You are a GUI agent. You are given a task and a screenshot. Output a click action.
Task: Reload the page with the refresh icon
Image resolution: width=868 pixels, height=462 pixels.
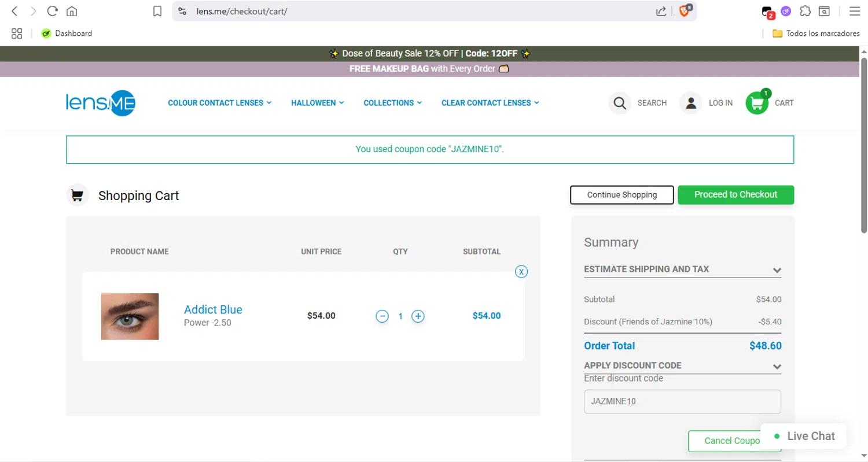52,11
